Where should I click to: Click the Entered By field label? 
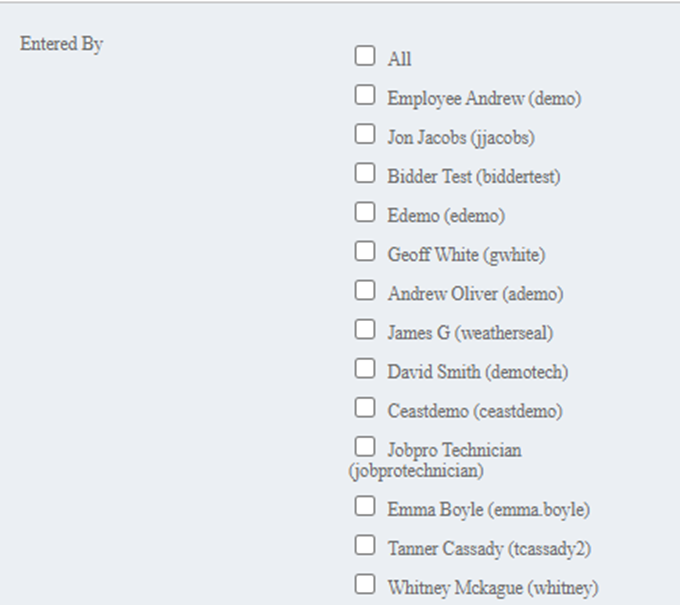[x=61, y=45]
